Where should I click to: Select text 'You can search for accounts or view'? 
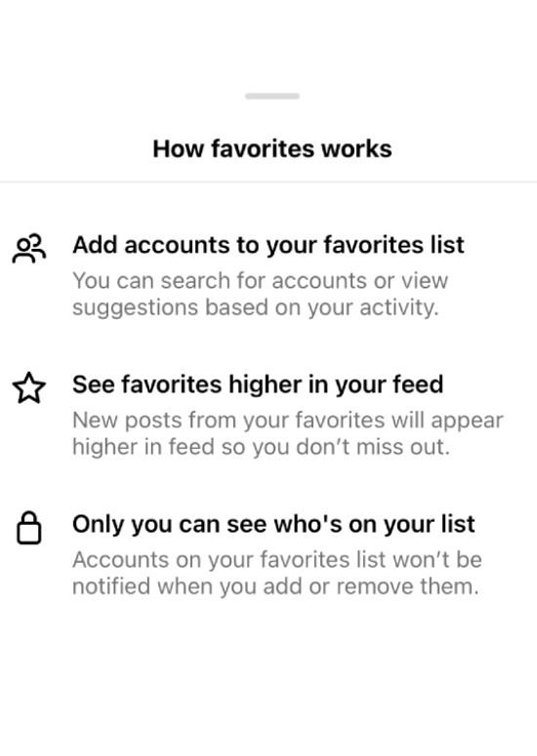click(260, 280)
